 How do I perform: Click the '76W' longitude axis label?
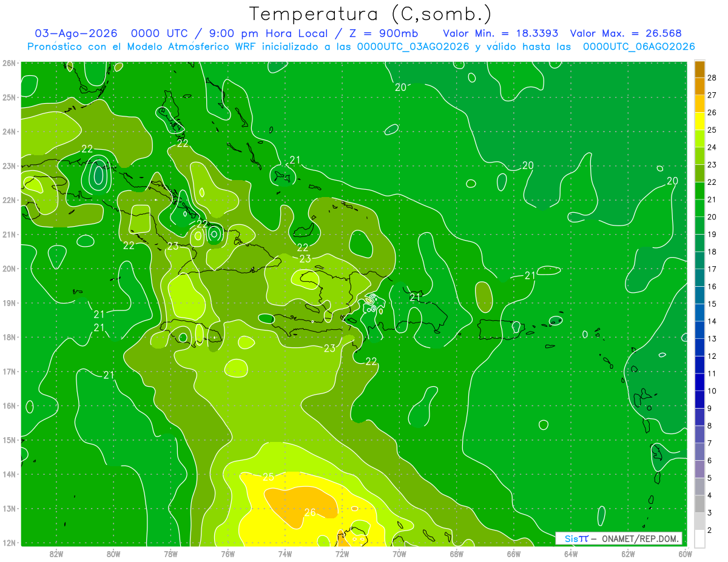point(227,554)
